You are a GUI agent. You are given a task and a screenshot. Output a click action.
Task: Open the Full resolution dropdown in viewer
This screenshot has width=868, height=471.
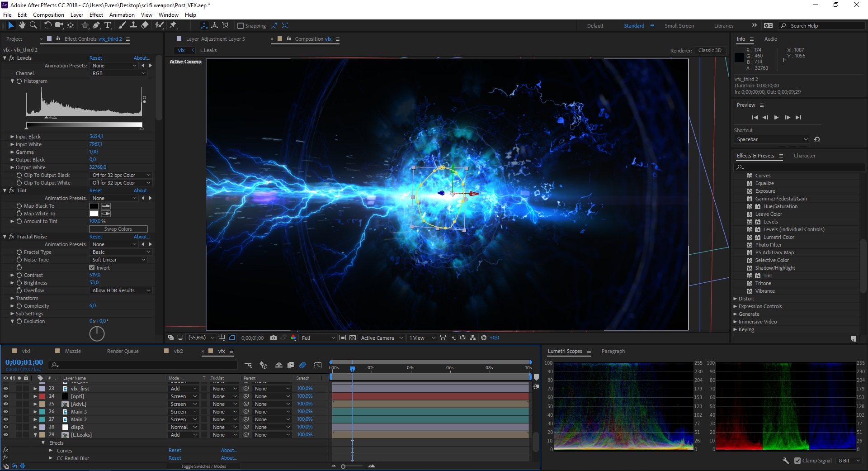click(x=318, y=338)
